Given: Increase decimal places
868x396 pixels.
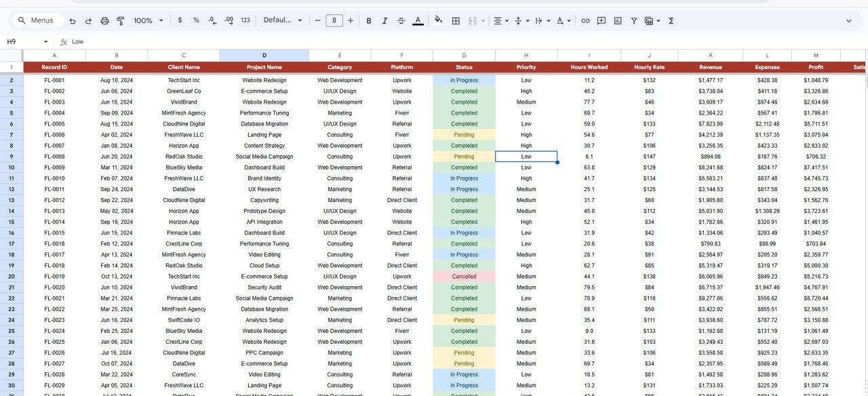Looking at the screenshot, I should click(x=229, y=20).
